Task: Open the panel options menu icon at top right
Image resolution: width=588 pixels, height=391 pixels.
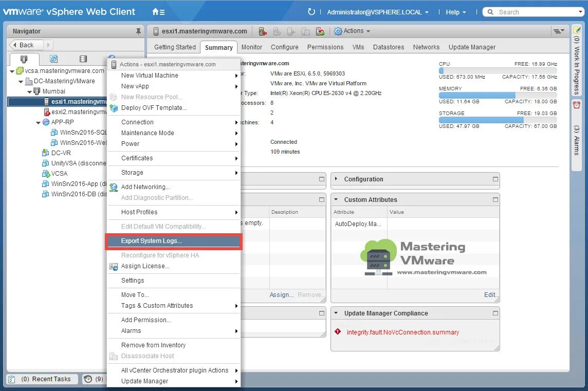Action: coord(559,31)
